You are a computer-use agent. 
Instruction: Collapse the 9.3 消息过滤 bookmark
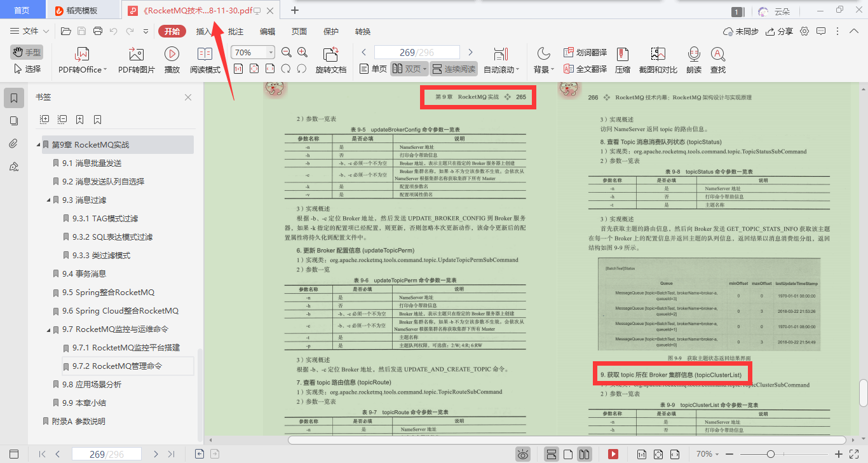tap(49, 200)
